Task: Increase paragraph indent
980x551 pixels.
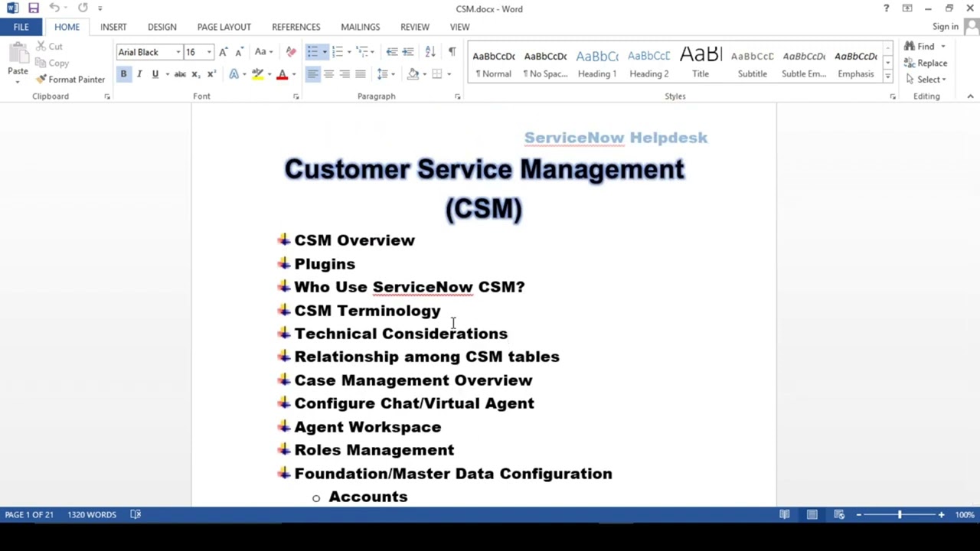Action: coord(408,52)
